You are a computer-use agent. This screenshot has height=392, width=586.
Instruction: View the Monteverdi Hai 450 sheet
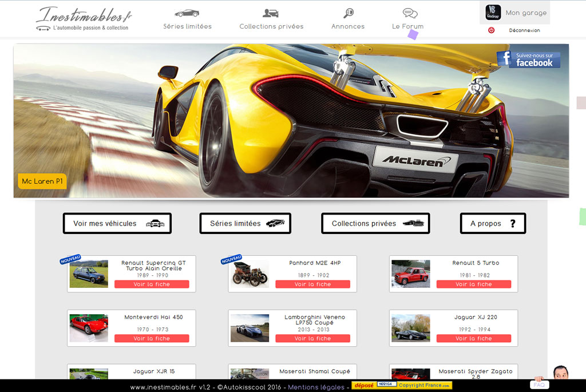[152, 339]
